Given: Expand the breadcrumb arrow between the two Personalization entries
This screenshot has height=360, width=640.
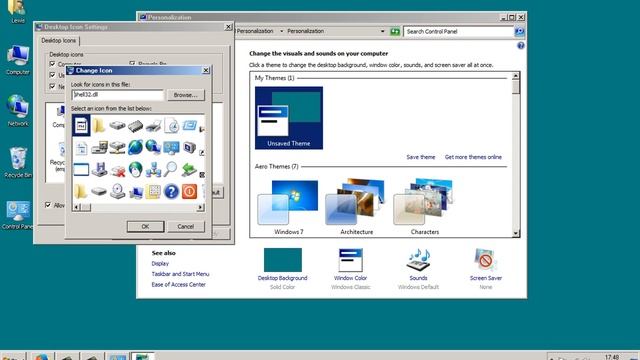Looking at the screenshot, I should tap(281, 31).
